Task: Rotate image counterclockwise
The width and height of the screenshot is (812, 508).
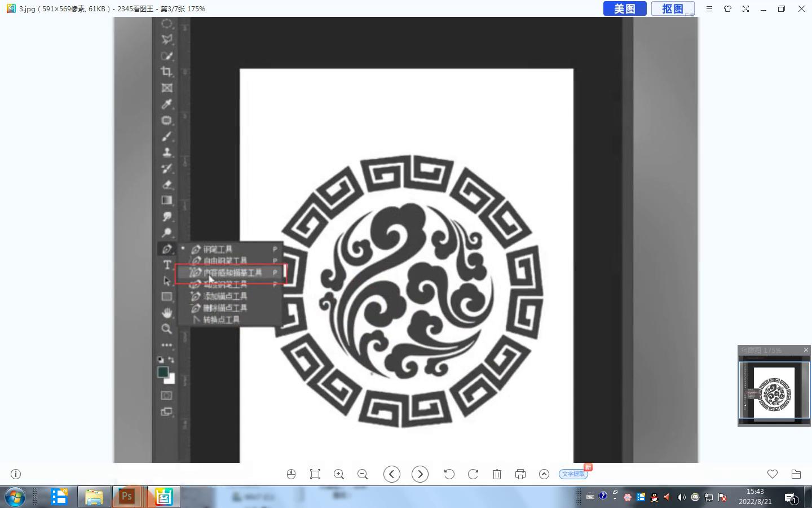Action: pyautogui.click(x=449, y=474)
